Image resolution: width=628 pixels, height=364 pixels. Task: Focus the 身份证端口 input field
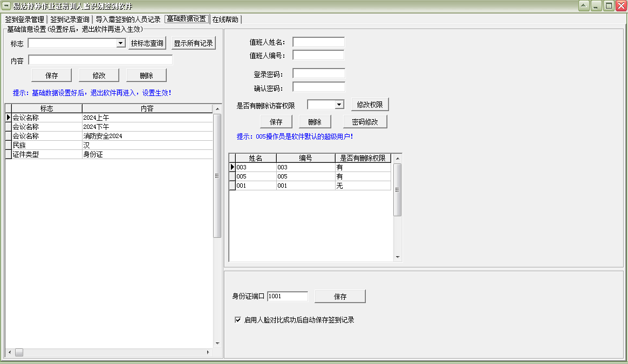288,296
